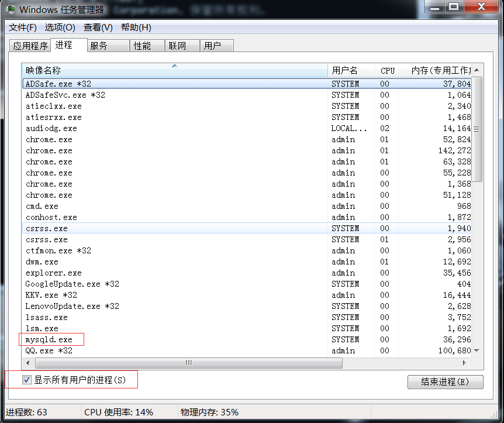Sort by 用户名 column header
Image resolution: width=504 pixels, height=423 pixels.
[x=345, y=70]
